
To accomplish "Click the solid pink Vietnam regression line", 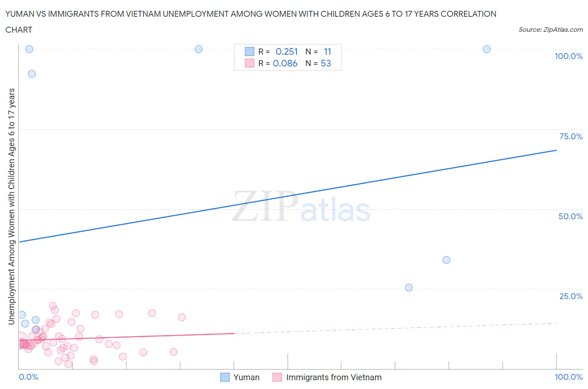I will click(126, 336).
